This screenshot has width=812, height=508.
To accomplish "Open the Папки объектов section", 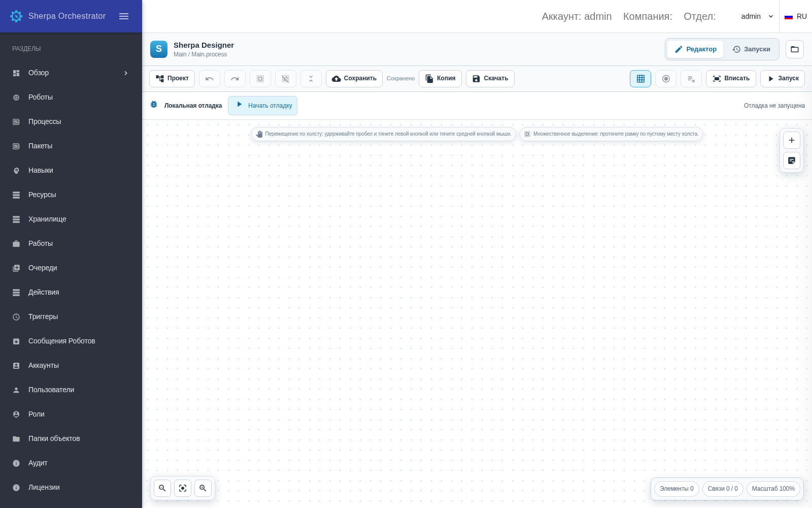I will [71, 438].
